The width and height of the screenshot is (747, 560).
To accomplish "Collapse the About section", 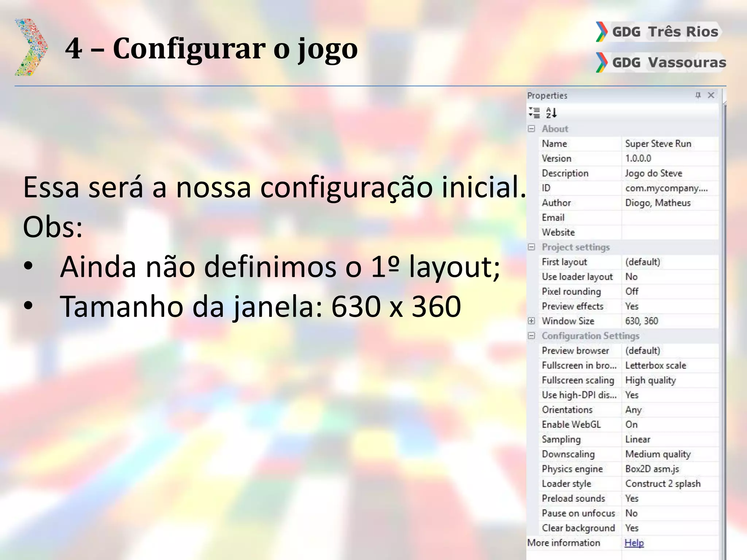I will click(x=531, y=129).
